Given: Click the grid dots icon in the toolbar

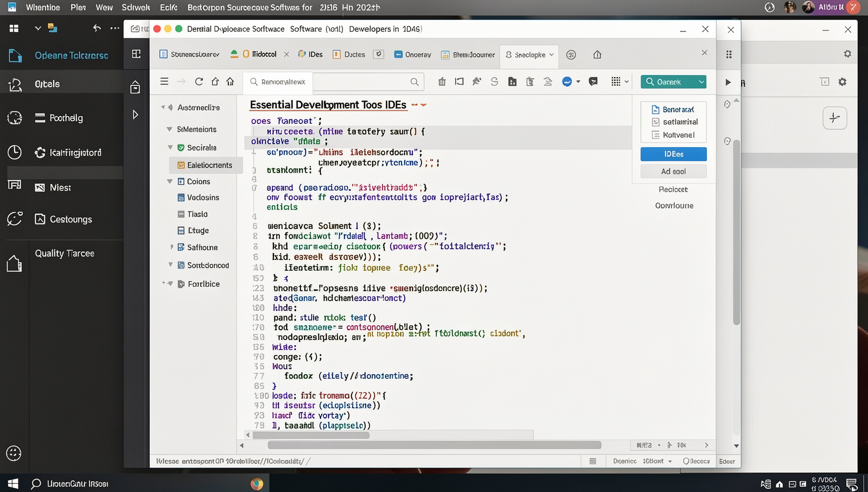Looking at the screenshot, I should point(616,81).
